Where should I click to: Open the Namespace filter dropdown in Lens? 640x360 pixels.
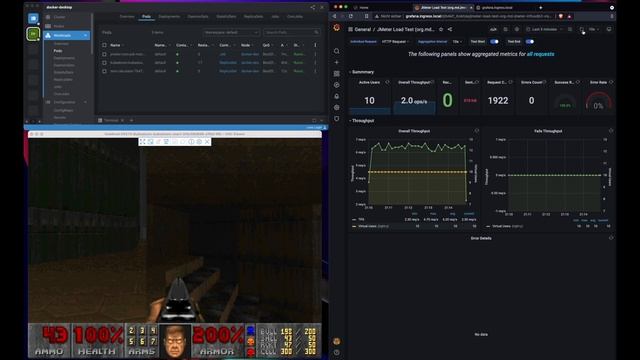(231, 32)
